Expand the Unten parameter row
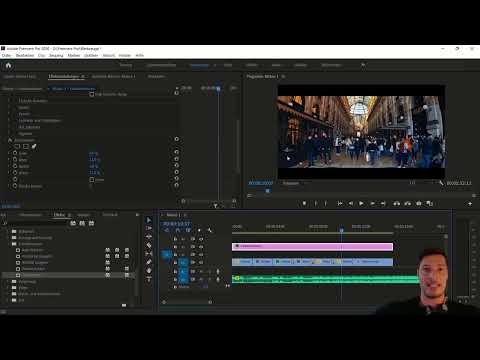The height and width of the screenshot is (360, 480). click(x=9, y=173)
